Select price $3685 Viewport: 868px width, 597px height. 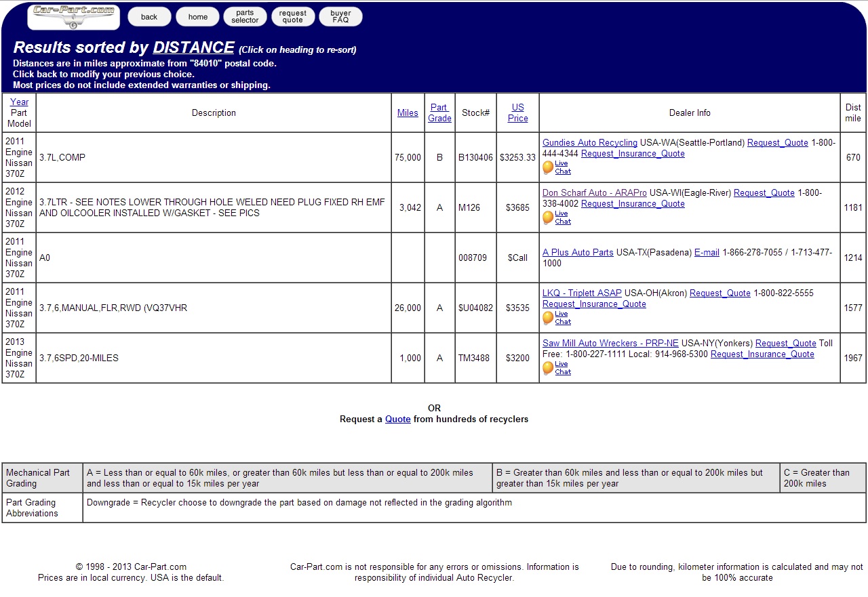point(517,208)
